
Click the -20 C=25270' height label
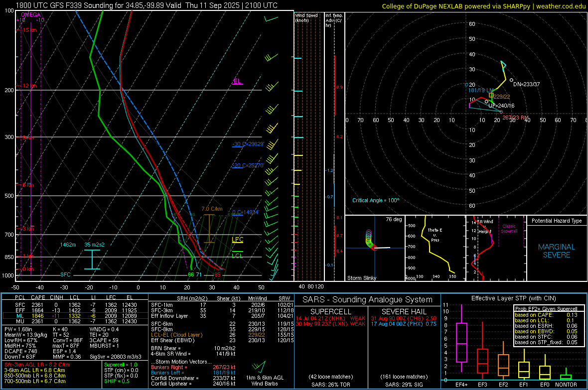tap(248, 165)
